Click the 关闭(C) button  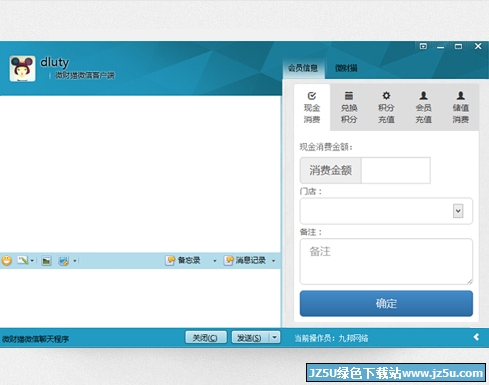coord(206,338)
